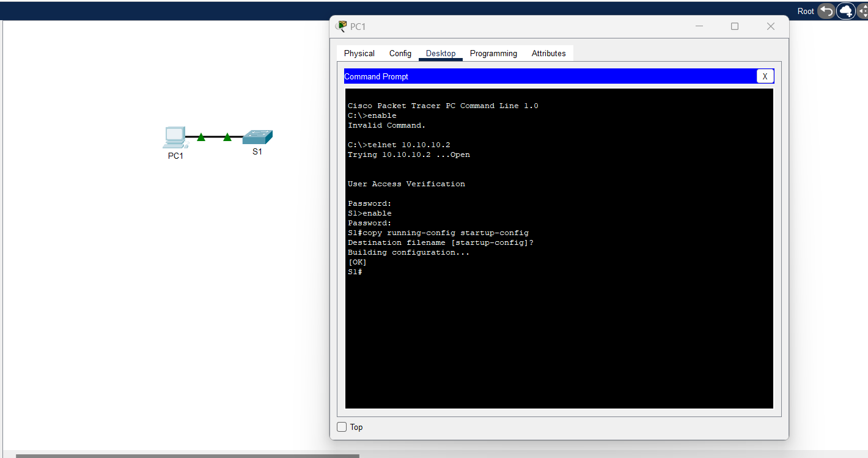Click the green link light nearest PC1
Viewport: 868px width, 458px height.
[200, 137]
